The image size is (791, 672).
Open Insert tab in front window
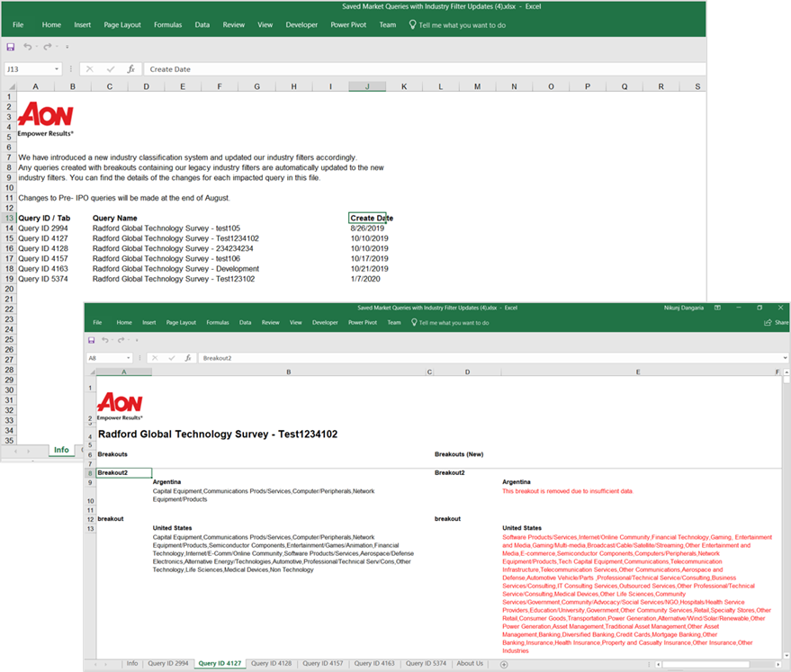click(148, 323)
